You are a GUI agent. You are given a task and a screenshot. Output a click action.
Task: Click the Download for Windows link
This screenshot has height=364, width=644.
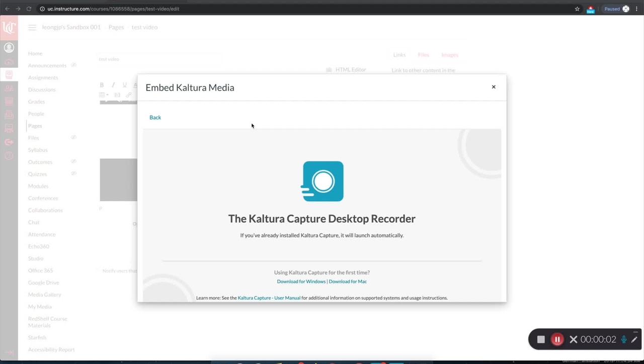tap(301, 282)
